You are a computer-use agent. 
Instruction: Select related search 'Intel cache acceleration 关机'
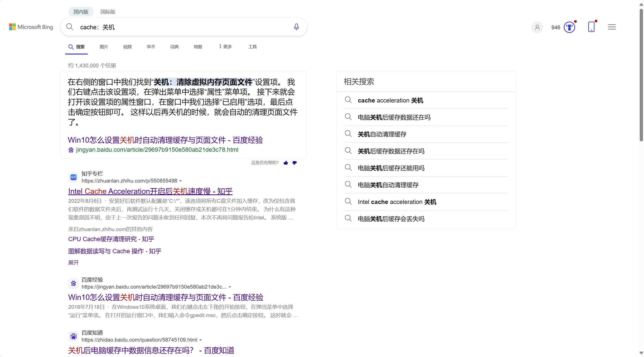(x=397, y=202)
